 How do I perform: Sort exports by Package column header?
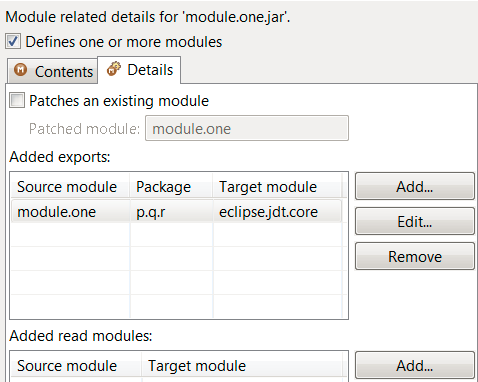(x=171, y=187)
